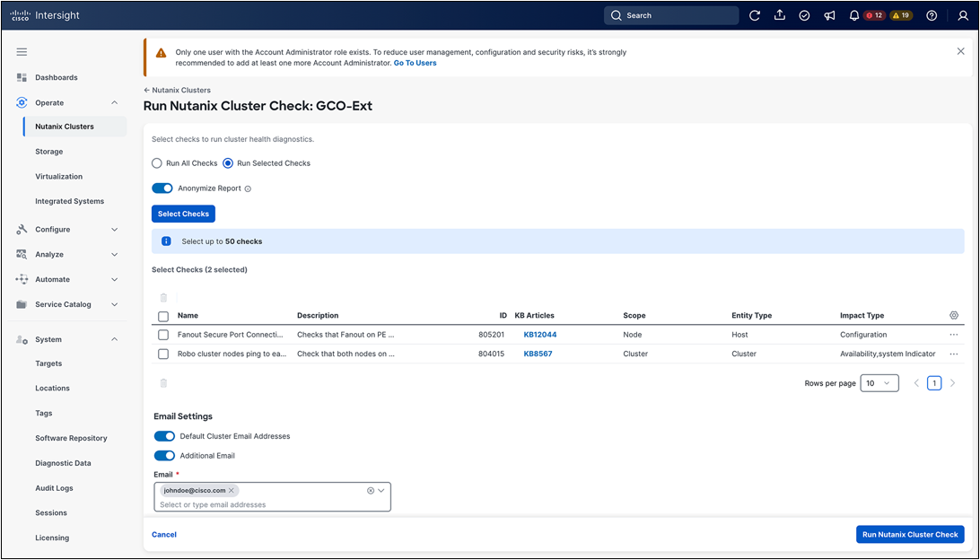Expand the Analyze sidebar section
Screen dimensions: 980x560
(x=114, y=254)
